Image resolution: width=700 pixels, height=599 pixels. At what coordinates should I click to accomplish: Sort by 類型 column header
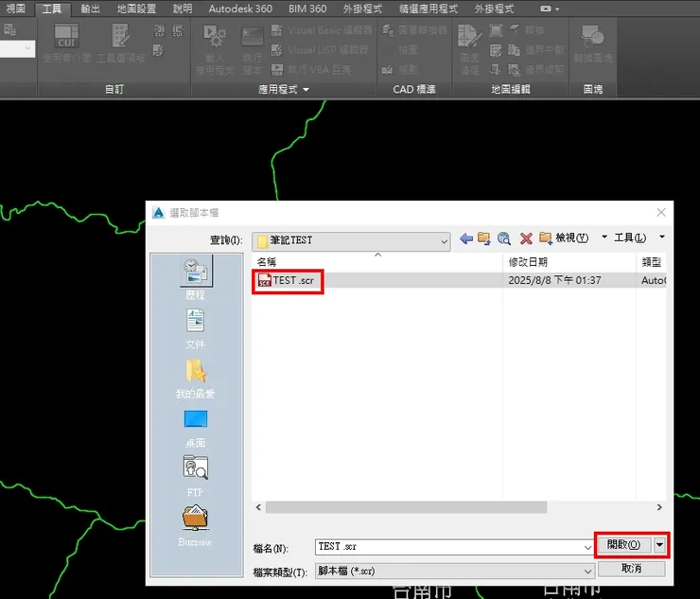click(651, 262)
